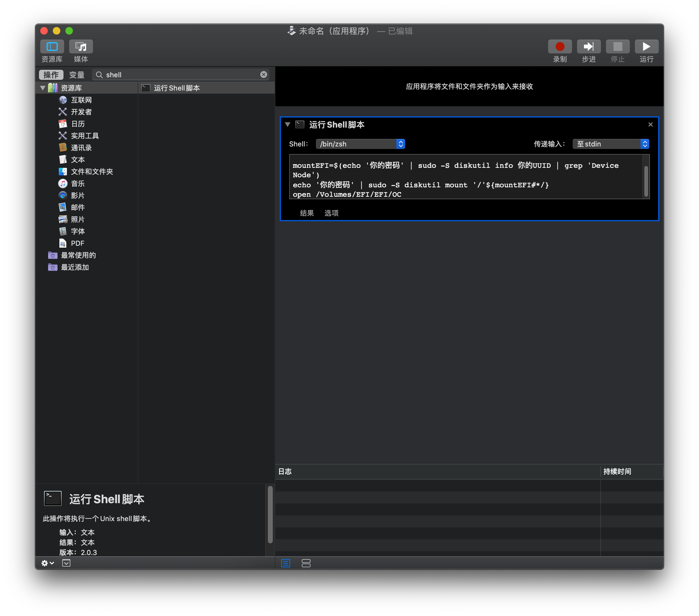
Task: Toggle the description pane hide button
Action: (66, 563)
